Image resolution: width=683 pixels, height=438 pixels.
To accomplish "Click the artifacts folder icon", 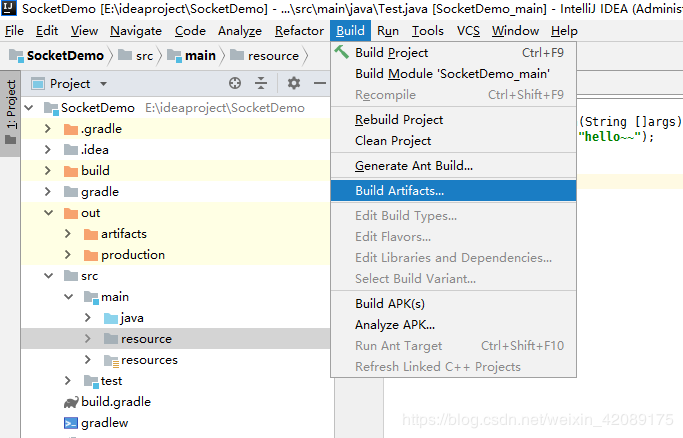I will 91,234.
